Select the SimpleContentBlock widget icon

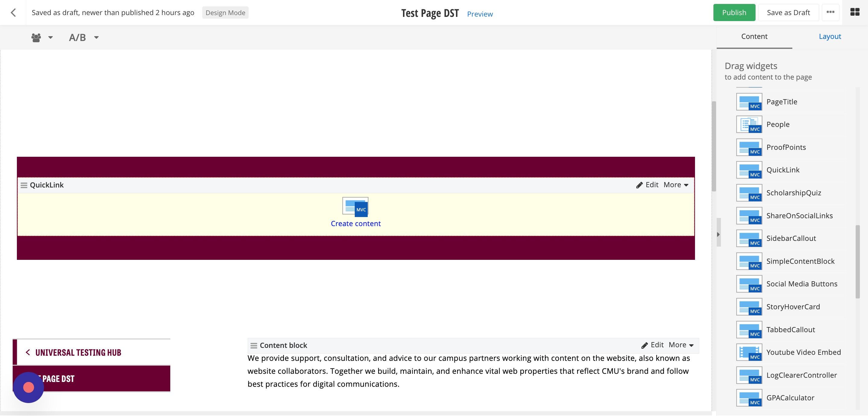coord(749,261)
